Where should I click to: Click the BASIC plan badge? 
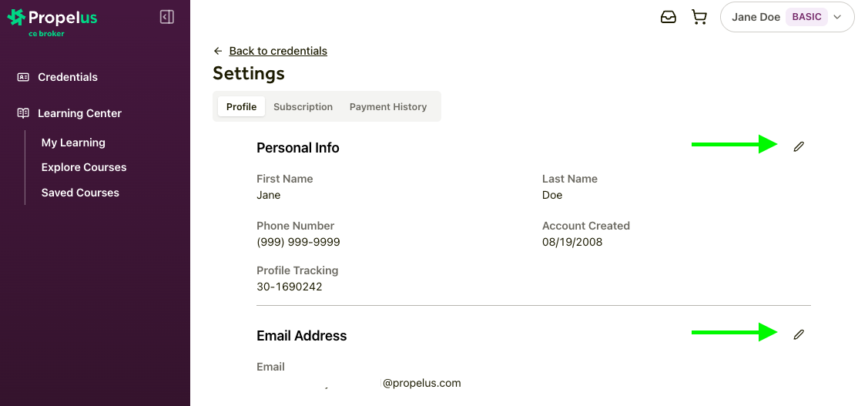pos(806,17)
